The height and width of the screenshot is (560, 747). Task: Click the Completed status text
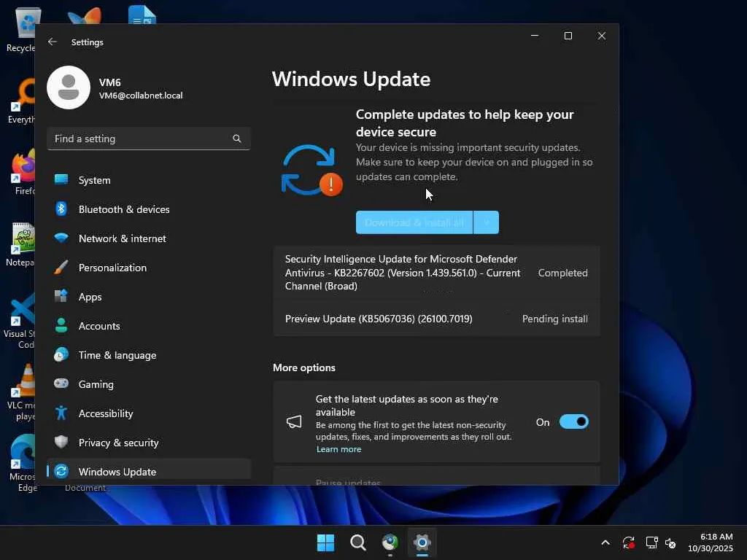pos(562,273)
